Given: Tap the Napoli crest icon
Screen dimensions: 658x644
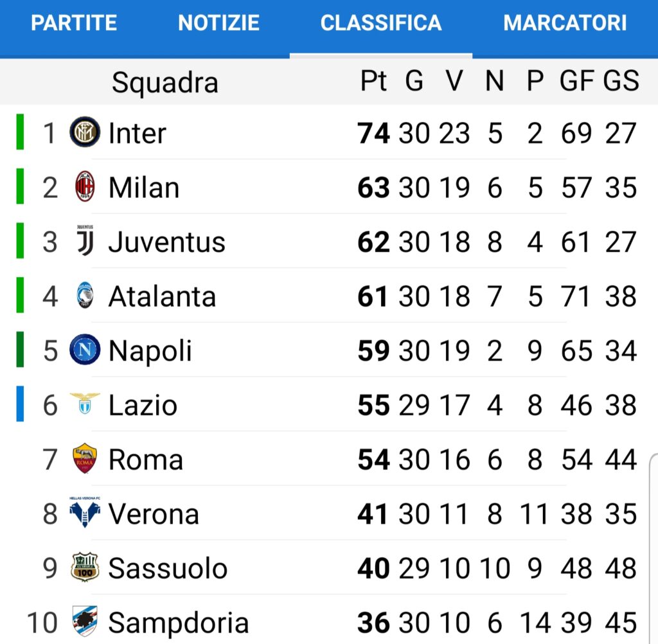Looking at the screenshot, I should [85, 349].
